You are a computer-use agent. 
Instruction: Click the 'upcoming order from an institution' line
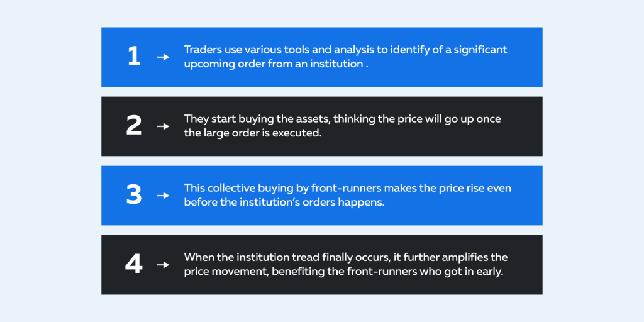(x=275, y=65)
